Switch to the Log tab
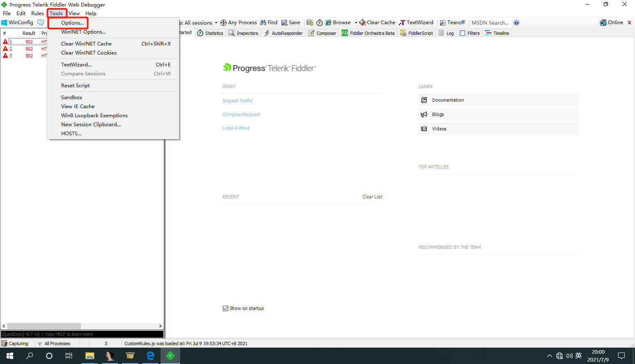The width and height of the screenshot is (635, 364). click(x=446, y=33)
